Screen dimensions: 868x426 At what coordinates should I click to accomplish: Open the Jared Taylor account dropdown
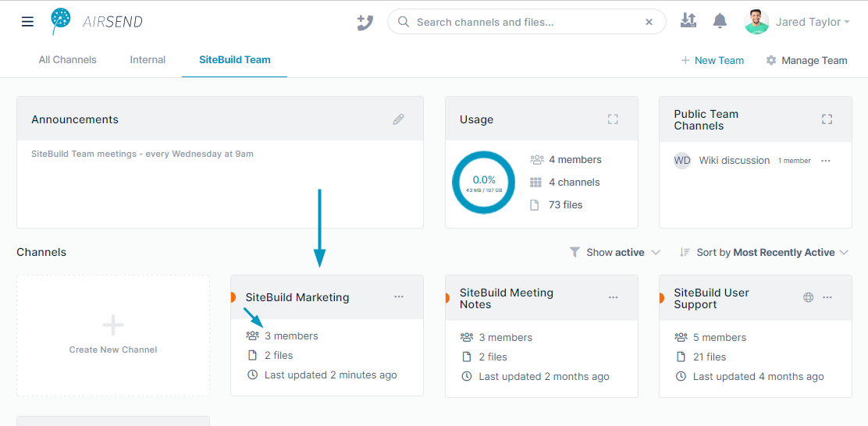813,22
